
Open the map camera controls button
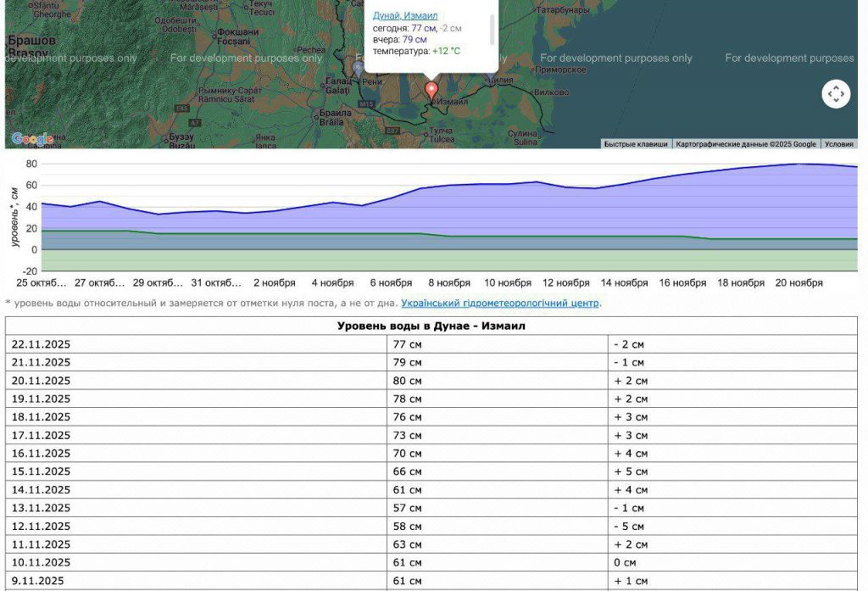pyautogui.click(x=836, y=94)
